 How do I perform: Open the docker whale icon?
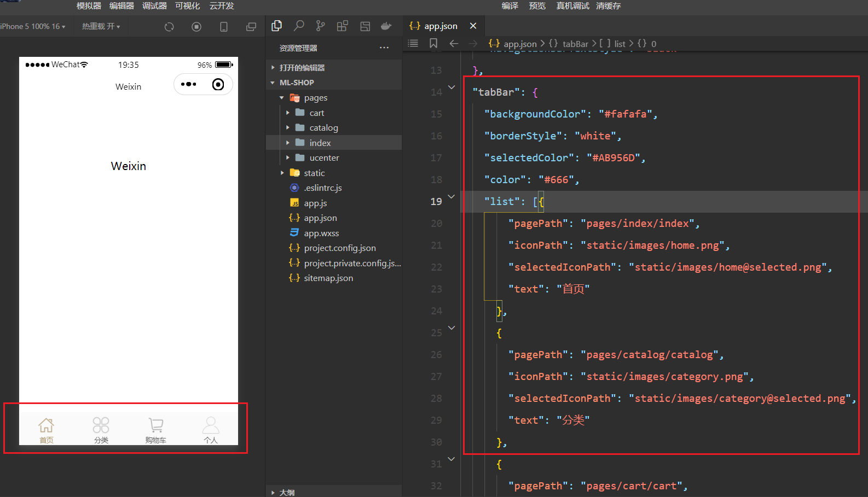[386, 26]
